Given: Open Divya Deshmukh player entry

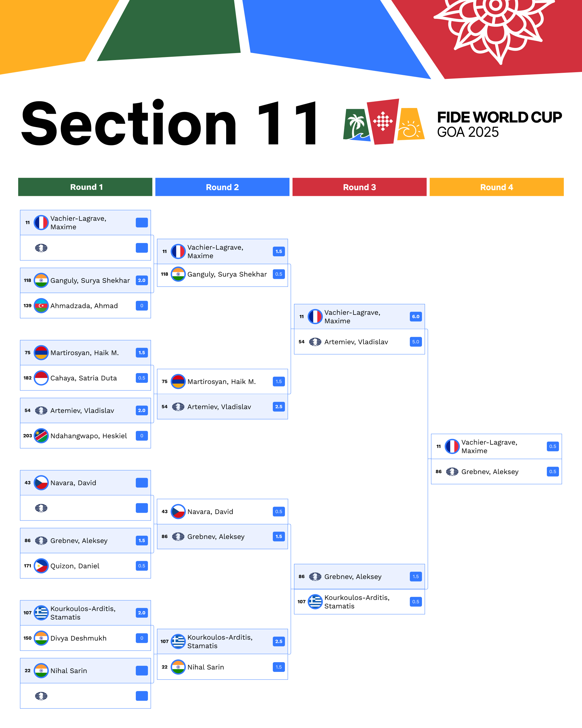Looking at the screenshot, I should (x=85, y=638).
